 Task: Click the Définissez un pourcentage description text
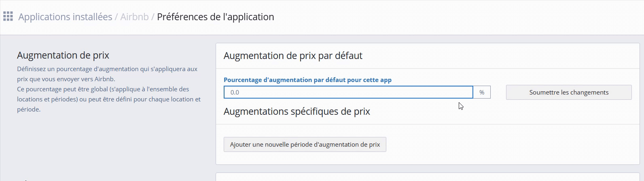point(107,69)
